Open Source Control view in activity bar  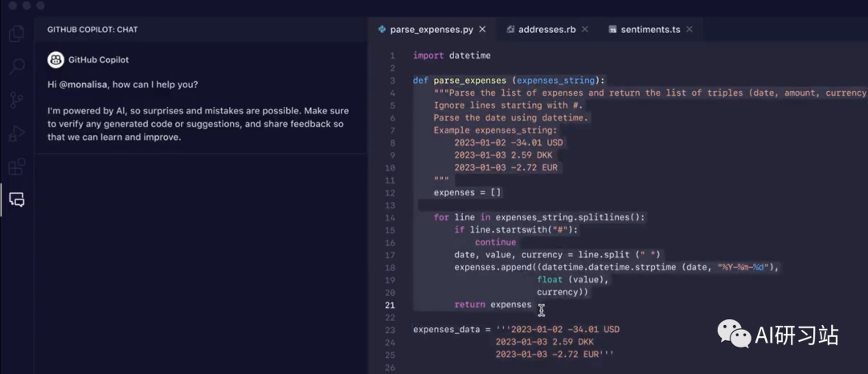[x=17, y=100]
